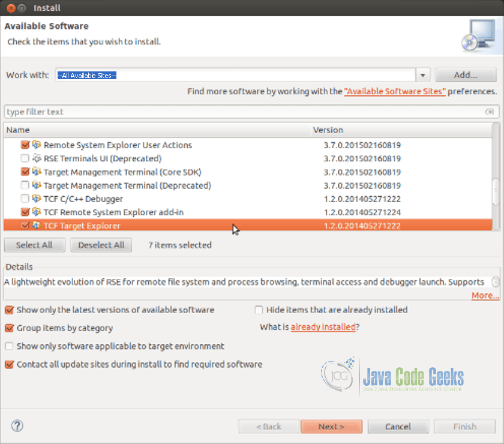Image resolution: width=504 pixels, height=444 pixels.
Task: Open the Work with sites dropdown arrow
Action: pyautogui.click(x=423, y=75)
